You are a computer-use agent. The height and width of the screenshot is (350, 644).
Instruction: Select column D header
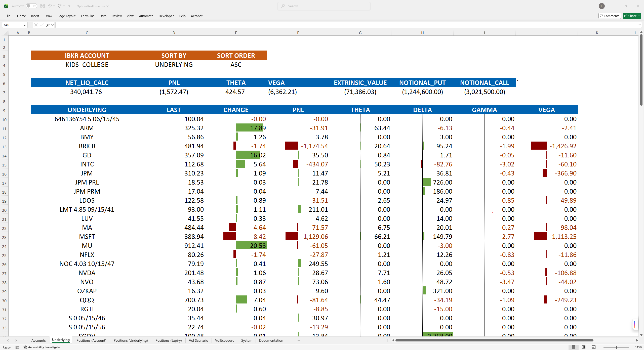(174, 33)
